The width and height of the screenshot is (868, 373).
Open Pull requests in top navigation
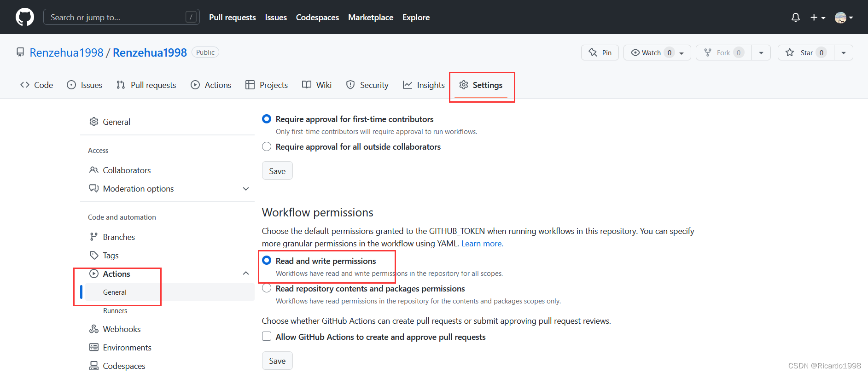pos(232,17)
